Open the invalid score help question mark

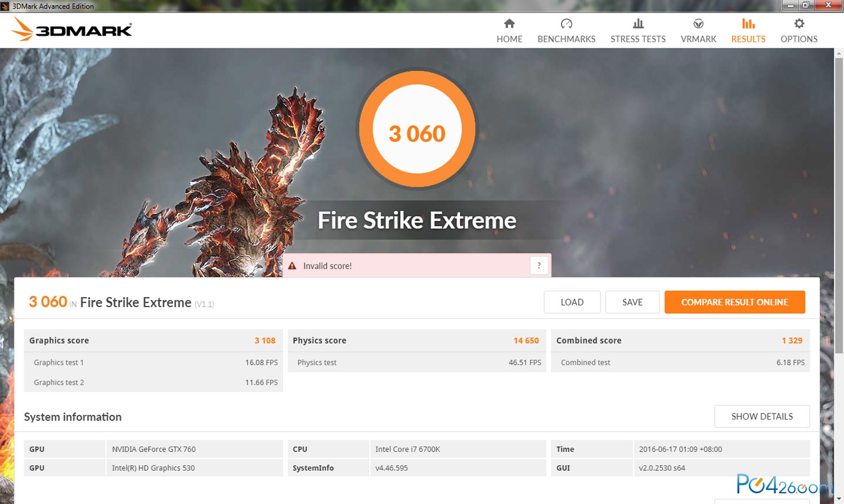pos(539,265)
